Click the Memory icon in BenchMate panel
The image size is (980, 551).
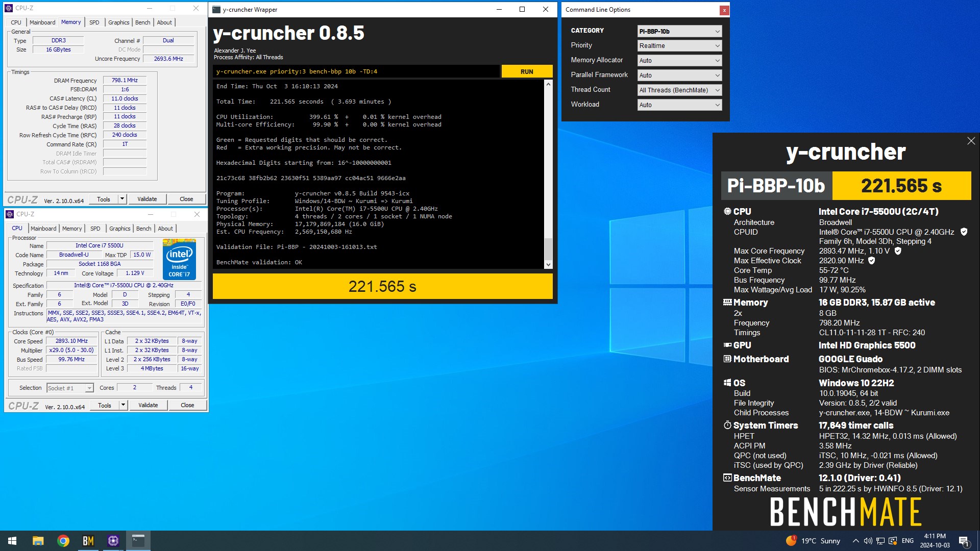[x=727, y=302]
